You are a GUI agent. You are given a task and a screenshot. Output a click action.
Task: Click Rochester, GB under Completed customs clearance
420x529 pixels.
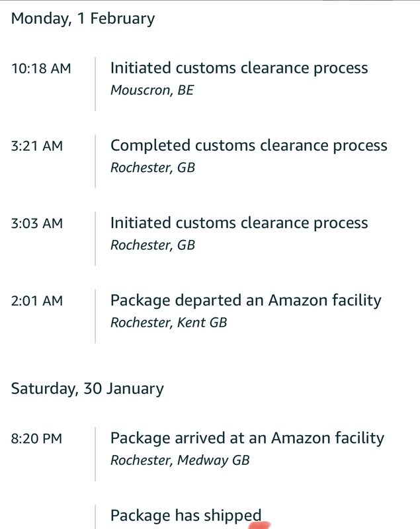152,168
